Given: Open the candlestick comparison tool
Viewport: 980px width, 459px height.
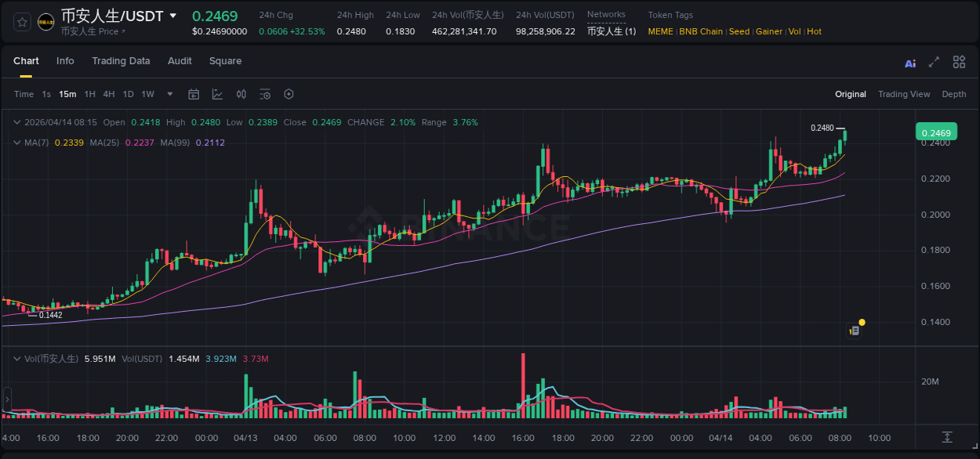Looking at the screenshot, I should [241, 94].
